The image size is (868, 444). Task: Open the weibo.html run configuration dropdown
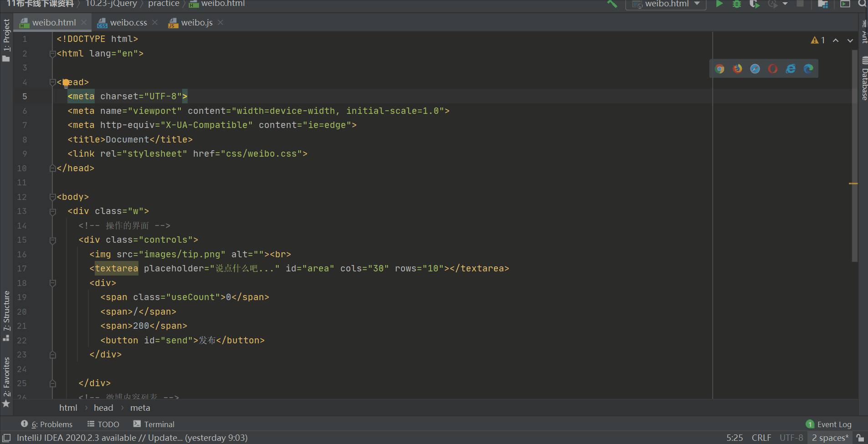pyautogui.click(x=666, y=4)
